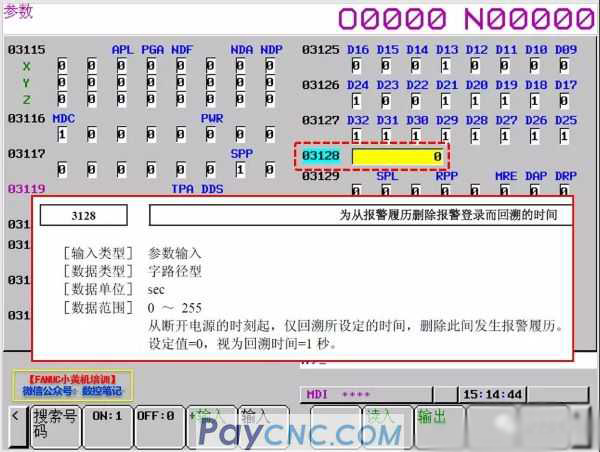Image resolution: width=600 pixels, height=452 pixels.
Task: Toggle the SPP bit of parameter 03117
Action: (242, 170)
